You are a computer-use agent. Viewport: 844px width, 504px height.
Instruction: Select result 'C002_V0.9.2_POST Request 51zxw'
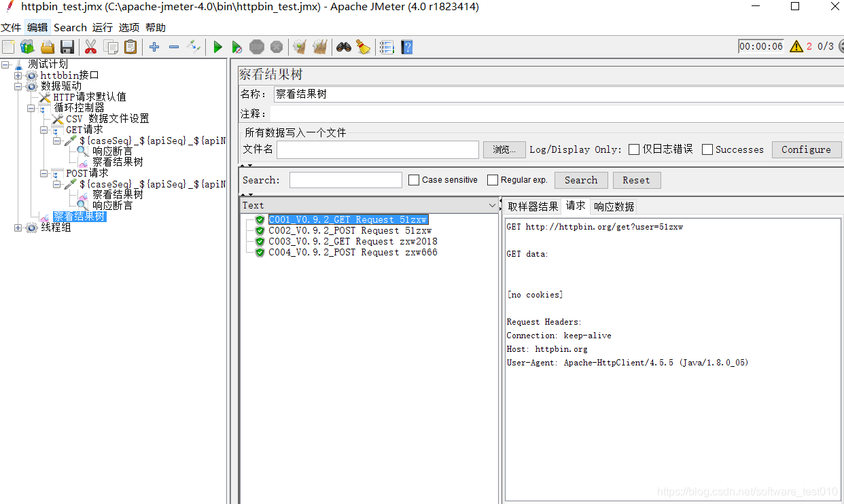click(x=350, y=231)
